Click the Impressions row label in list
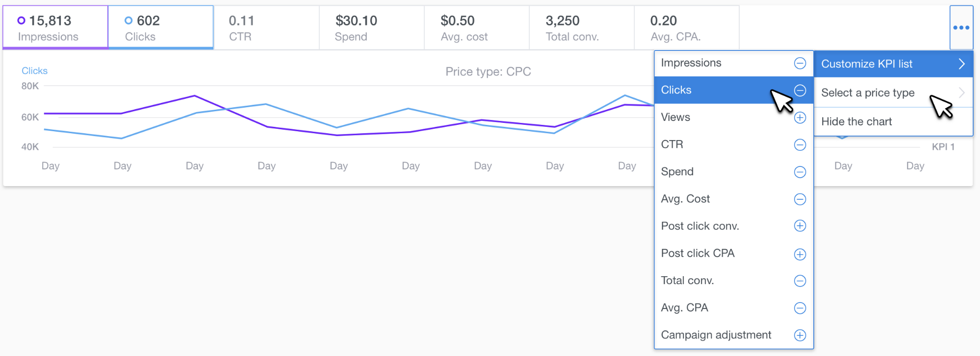The width and height of the screenshot is (980, 356). [x=691, y=63]
